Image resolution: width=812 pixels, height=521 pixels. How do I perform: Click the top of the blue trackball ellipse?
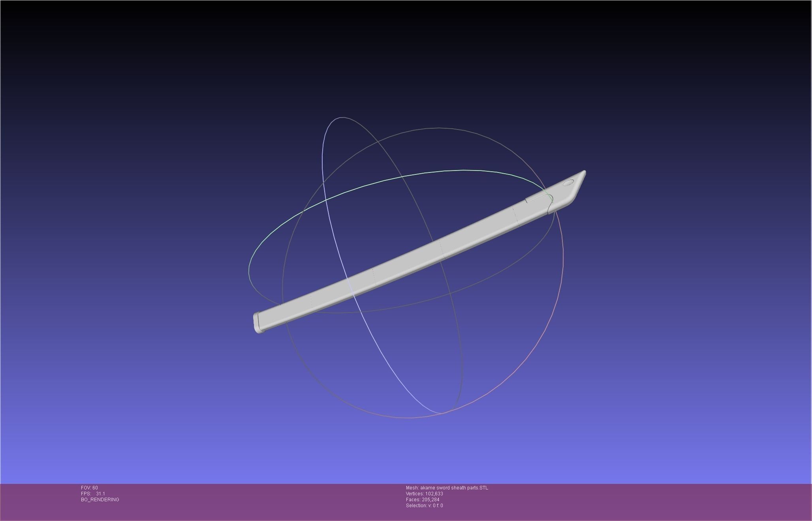point(342,117)
